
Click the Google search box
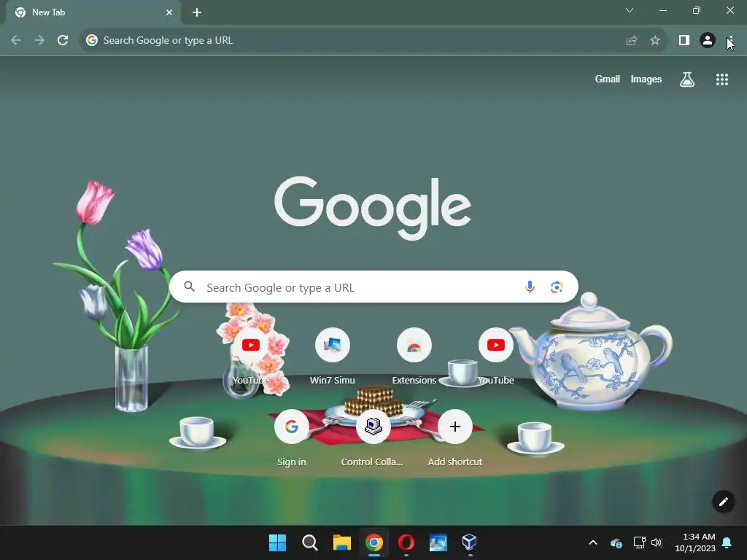[373, 287]
